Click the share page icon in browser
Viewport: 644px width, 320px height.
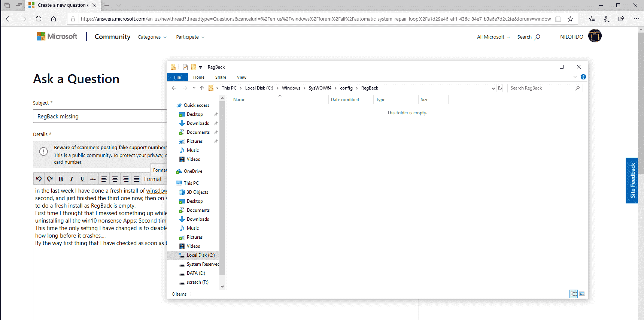click(622, 19)
